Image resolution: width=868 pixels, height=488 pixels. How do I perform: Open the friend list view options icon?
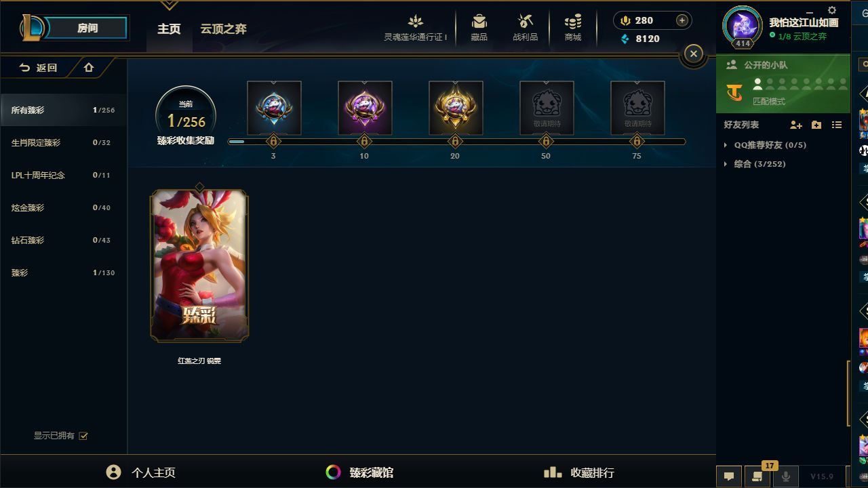tap(837, 125)
